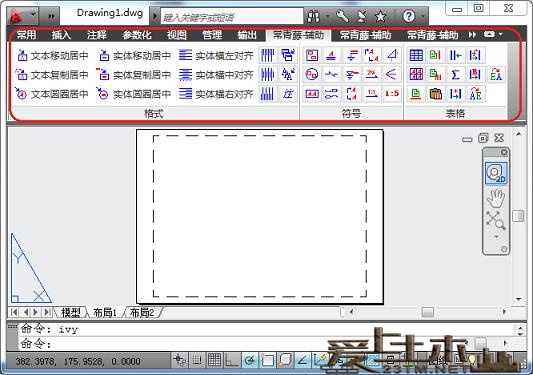
Task: Choose the 实体横左对齐 alignment tool
Action: [217, 55]
